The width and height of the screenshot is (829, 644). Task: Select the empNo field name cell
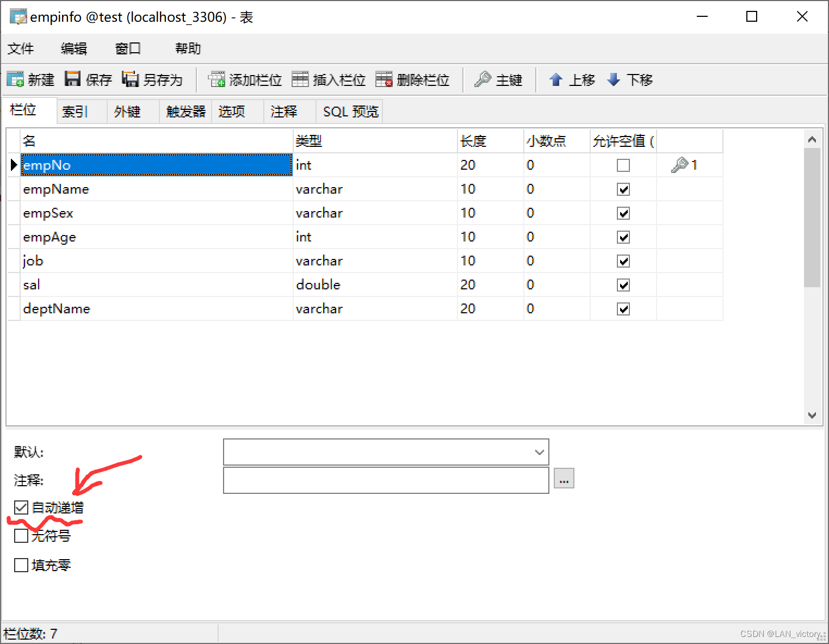(157, 165)
